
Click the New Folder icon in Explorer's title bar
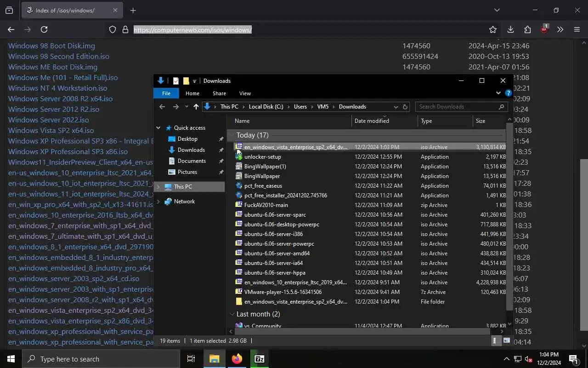click(x=186, y=81)
